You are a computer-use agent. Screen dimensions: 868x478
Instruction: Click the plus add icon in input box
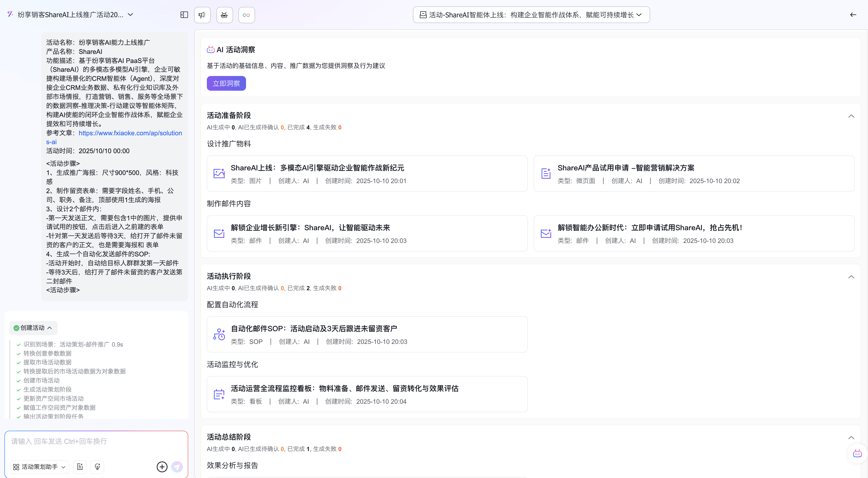click(162, 466)
